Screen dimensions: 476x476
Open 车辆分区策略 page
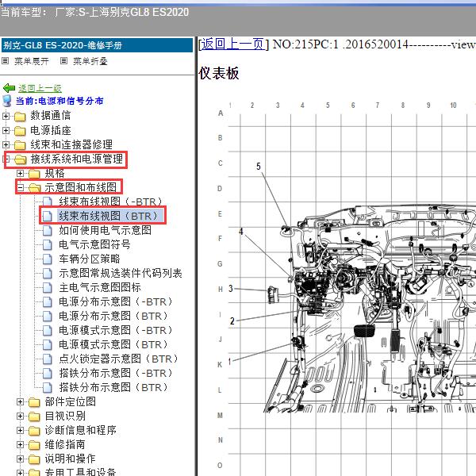tap(90, 259)
